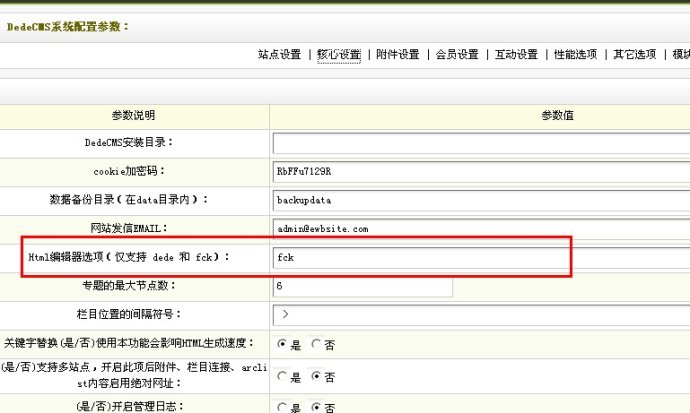
Task: Open the 站点设置 tab
Action: click(x=279, y=55)
